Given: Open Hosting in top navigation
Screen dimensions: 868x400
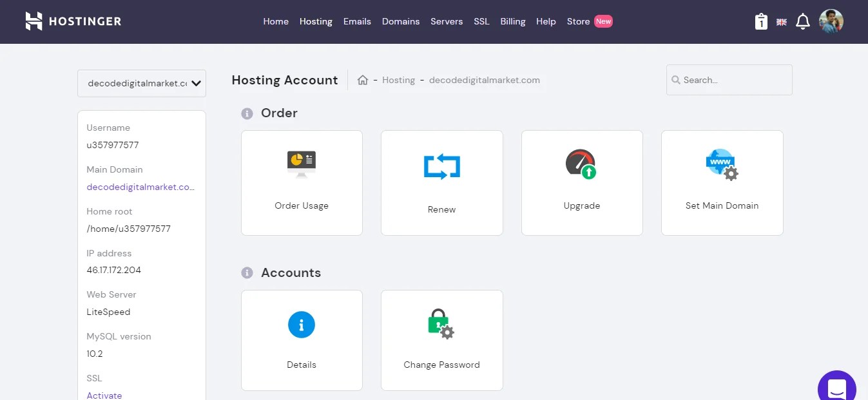Looking at the screenshot, I should point(316,21).
